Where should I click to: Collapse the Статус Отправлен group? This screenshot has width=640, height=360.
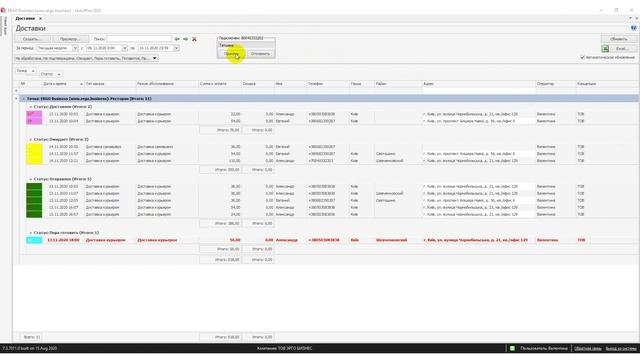click(30, 179)
